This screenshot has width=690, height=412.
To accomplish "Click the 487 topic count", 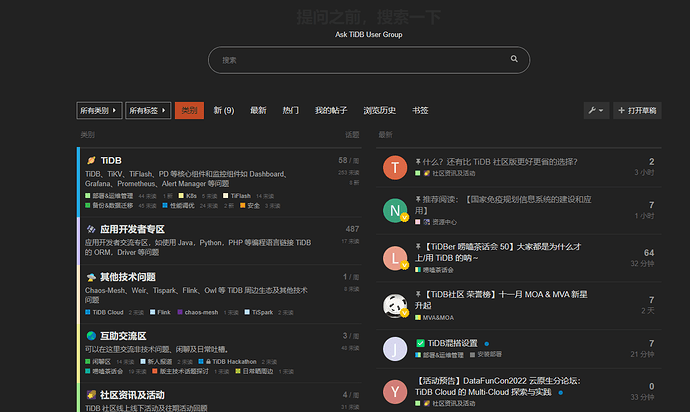I will [352, 229].
